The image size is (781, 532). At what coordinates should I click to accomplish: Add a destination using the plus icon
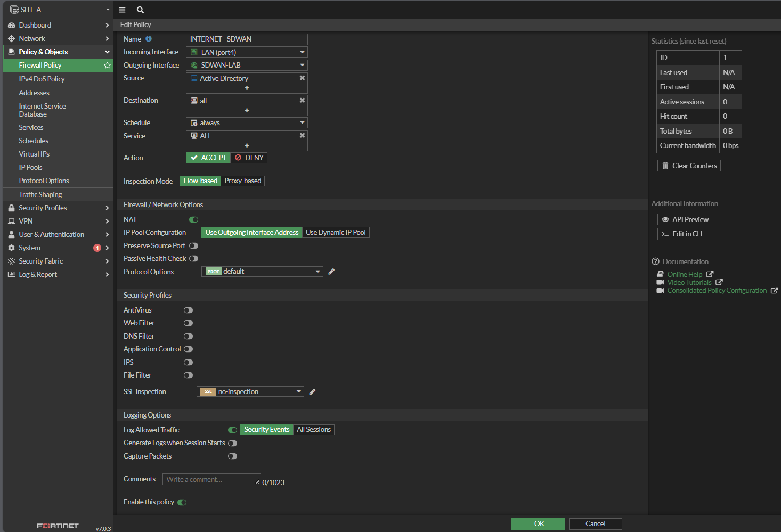247,110
